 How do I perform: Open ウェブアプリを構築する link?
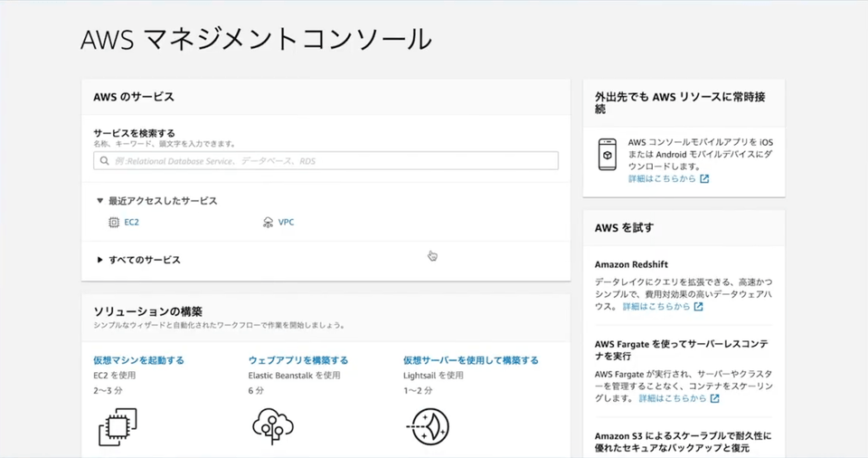(298, 360)
